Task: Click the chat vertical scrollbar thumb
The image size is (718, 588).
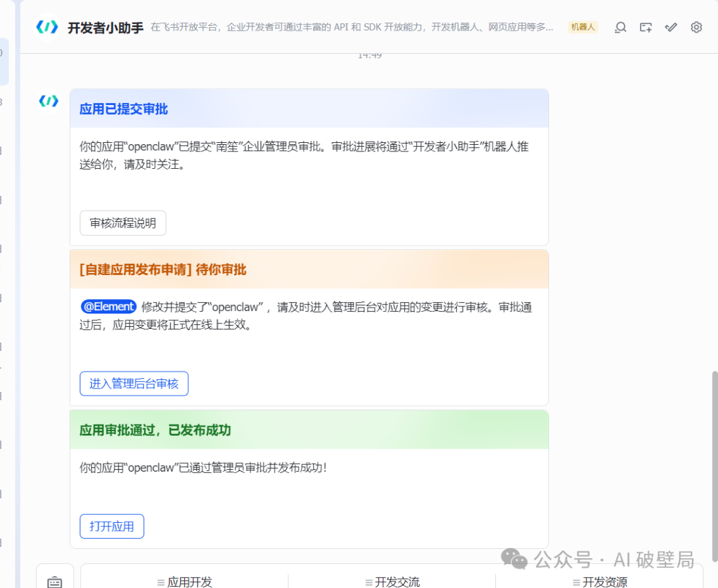Action: [714, 466]
